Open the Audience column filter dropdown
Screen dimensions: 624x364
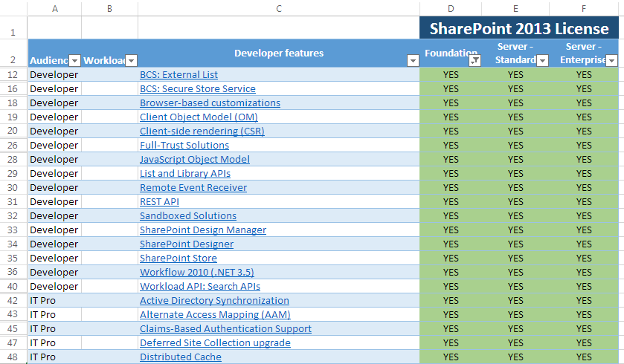[x=74, y=60]
